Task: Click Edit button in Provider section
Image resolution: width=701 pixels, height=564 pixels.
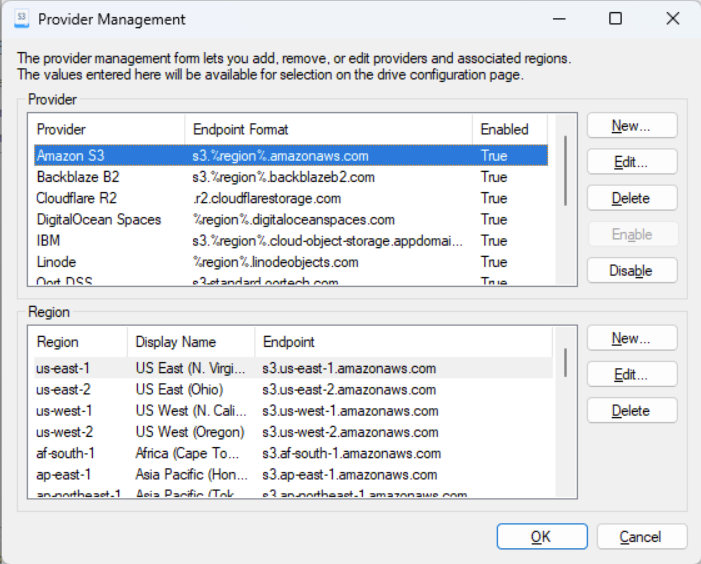Action: click(x=632, y=162)
